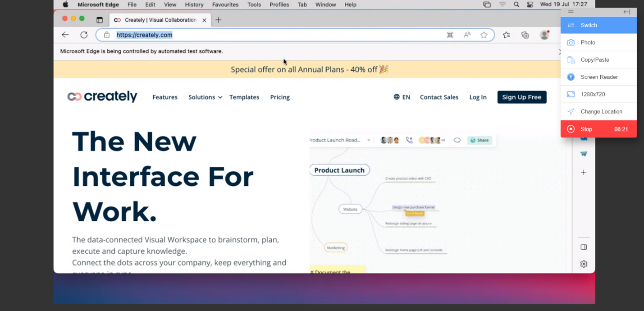Take a Photo from session panel
Screen dimensions: 644x311
(598, 42)
